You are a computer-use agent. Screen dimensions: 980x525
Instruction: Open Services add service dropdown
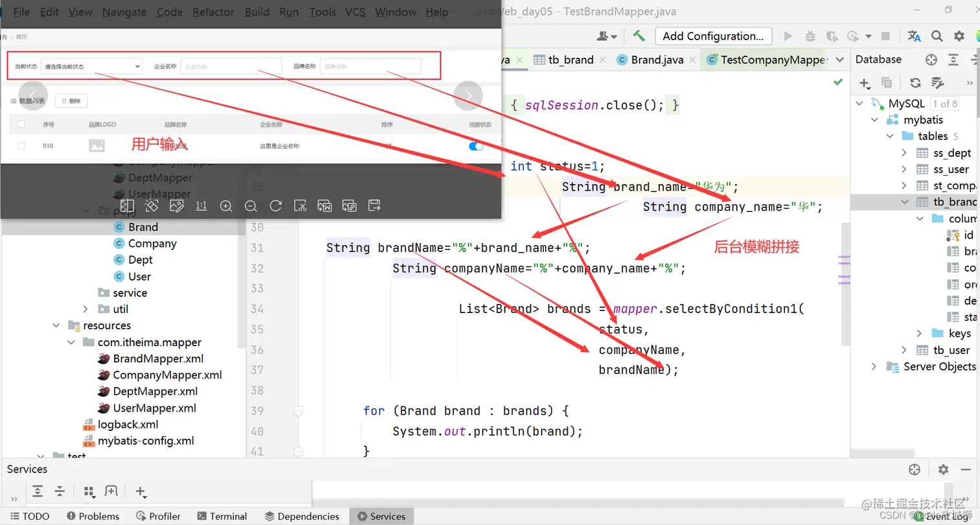(141, 492)
